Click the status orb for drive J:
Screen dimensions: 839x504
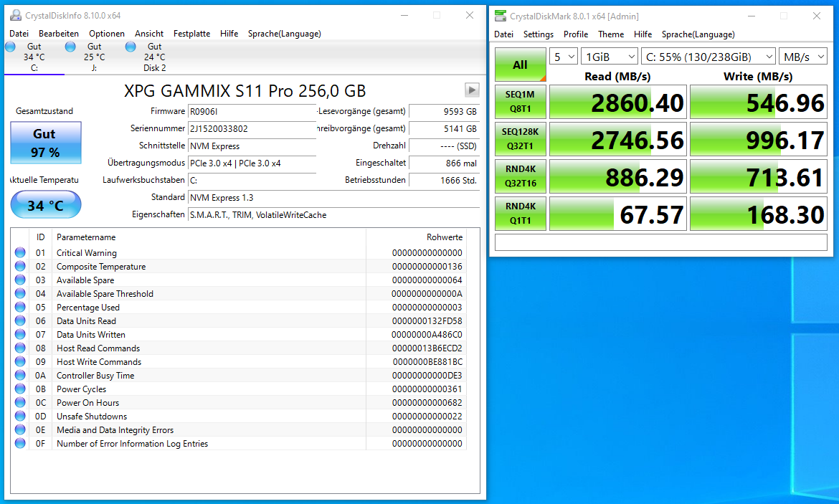(x=70, y=47)
